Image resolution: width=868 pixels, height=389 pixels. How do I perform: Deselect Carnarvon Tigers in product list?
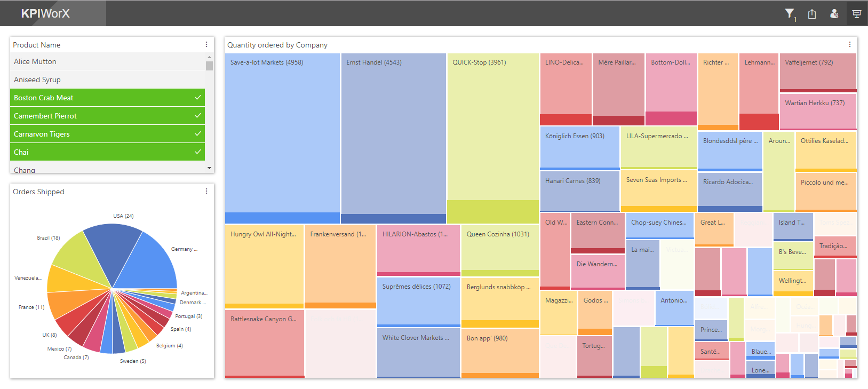pos(107,134)
